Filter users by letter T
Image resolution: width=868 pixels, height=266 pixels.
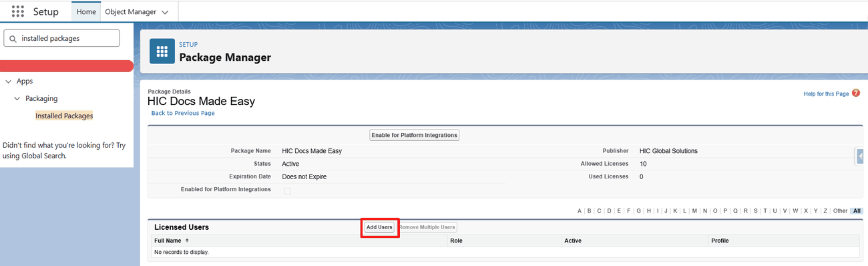coord(765,211)
